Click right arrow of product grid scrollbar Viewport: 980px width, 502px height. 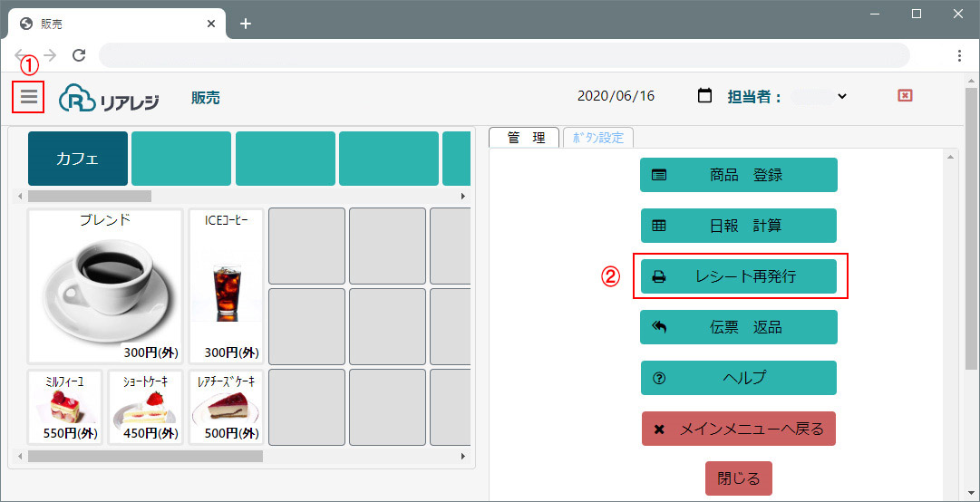click(x=463, y=457)
